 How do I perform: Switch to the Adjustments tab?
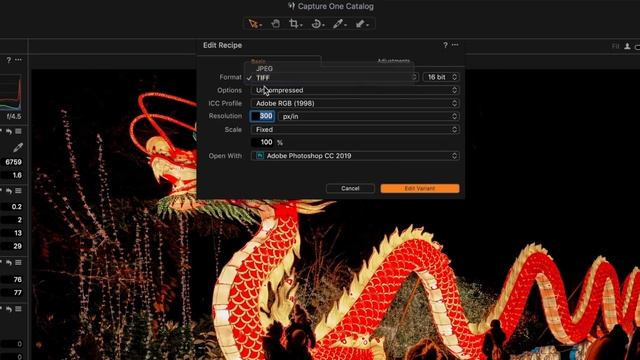[393, 61]
